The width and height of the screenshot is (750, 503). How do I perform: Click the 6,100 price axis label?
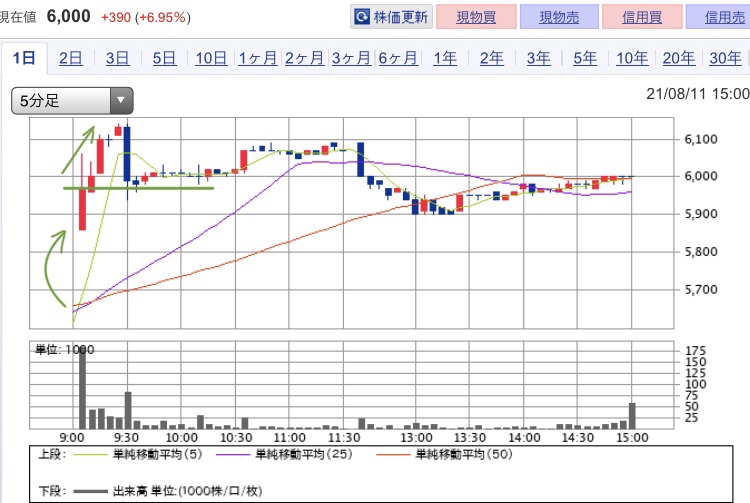[x=701, y=139]
